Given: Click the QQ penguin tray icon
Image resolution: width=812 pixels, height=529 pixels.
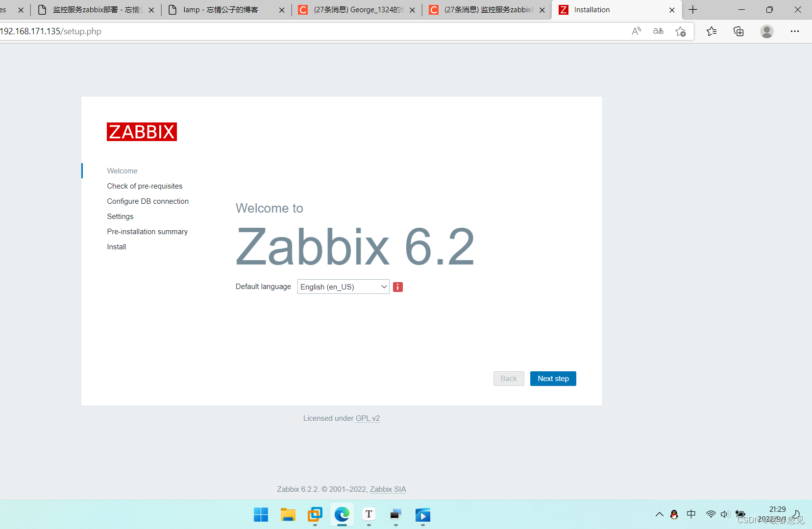Looking at the screenshot, I should [x=674, y=514].
